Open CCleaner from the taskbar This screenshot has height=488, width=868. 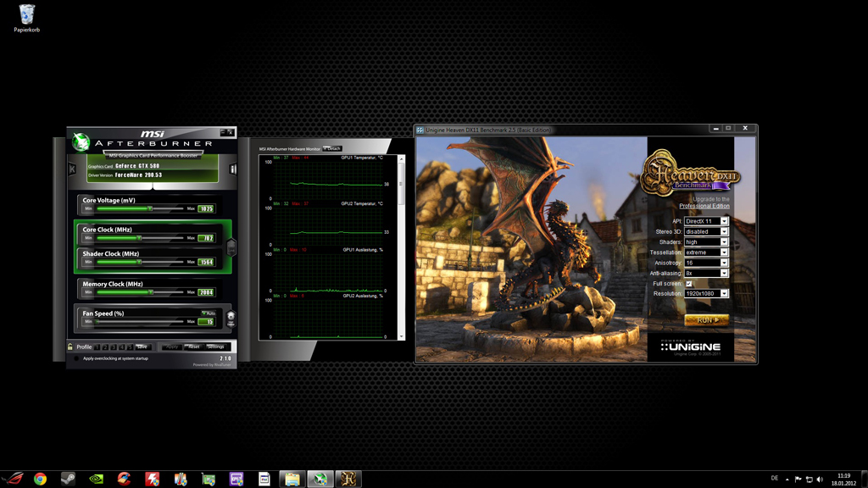coord(124,479)
